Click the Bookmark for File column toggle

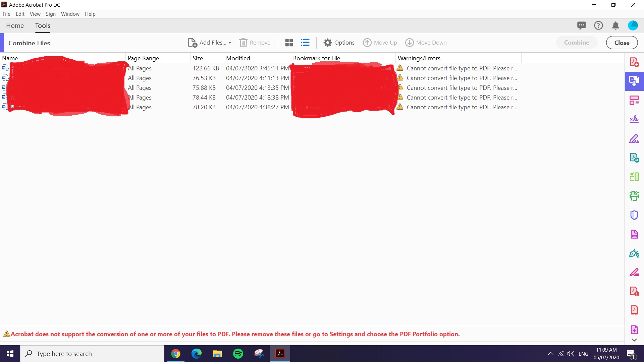pyautogui.click(x=317, y=58)
